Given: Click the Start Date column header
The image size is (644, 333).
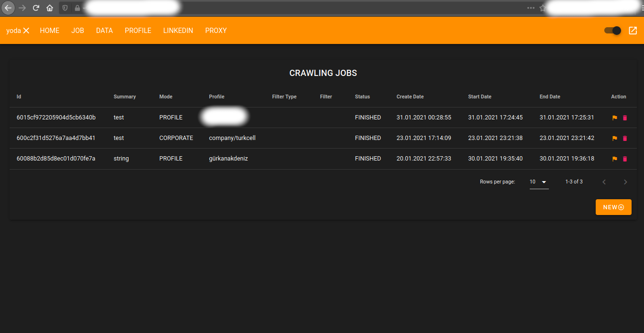Looking at the screenshot, I should (480, 97).
